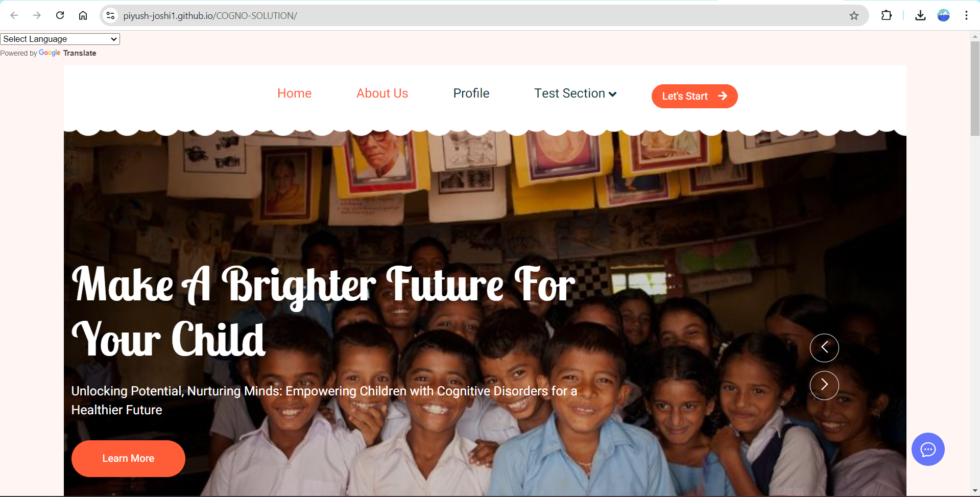Go to browser home page
Image resolution: width=980 pixels, height=497 pixels.
click(83, 15)
